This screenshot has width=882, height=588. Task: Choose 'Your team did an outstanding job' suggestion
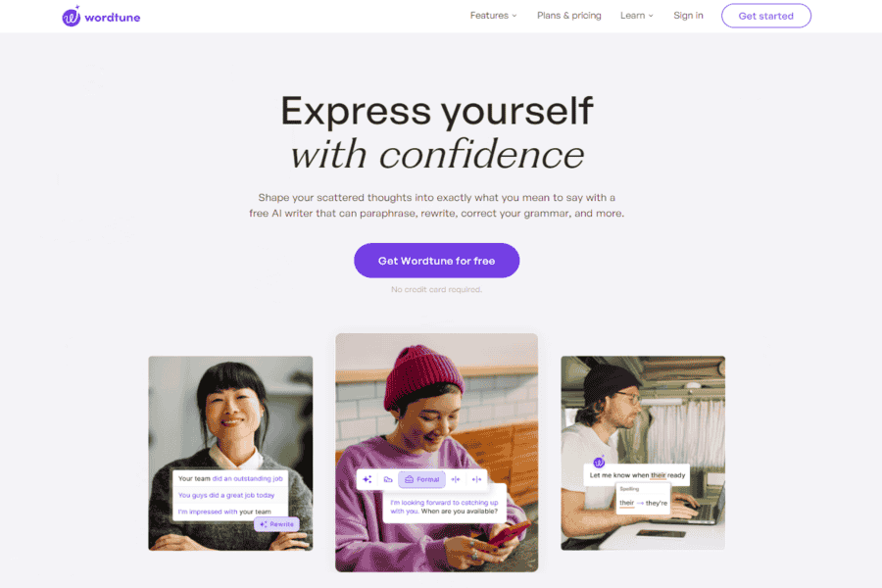230,479
